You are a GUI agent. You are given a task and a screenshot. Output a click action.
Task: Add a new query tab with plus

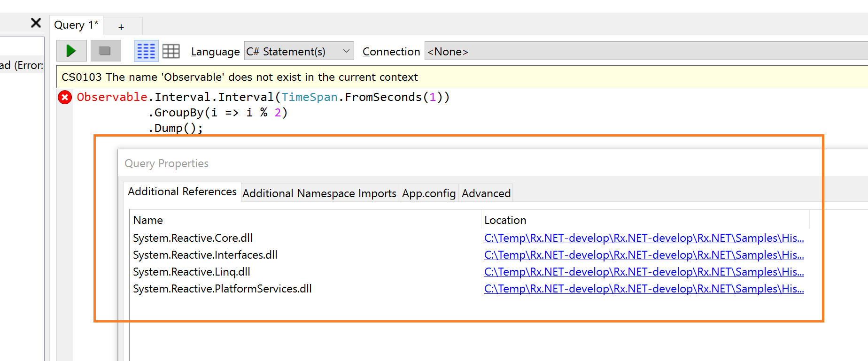tap(121, 27)
